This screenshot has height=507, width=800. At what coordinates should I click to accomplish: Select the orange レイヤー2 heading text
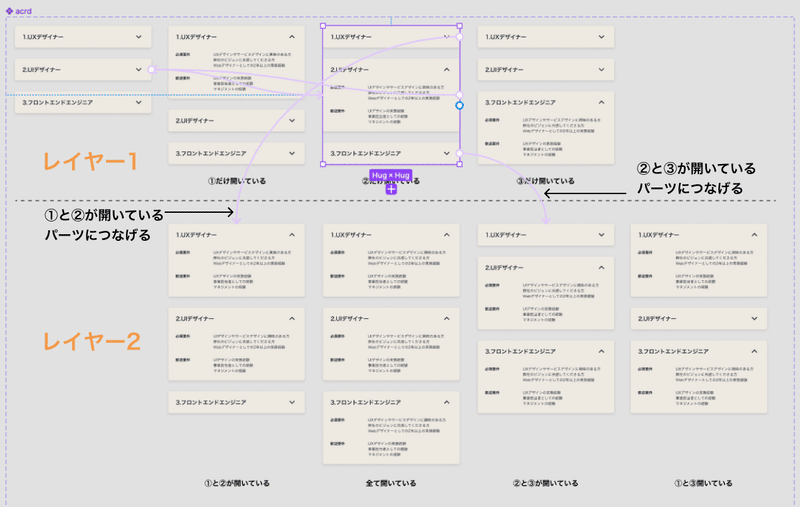tap(92, 341)
